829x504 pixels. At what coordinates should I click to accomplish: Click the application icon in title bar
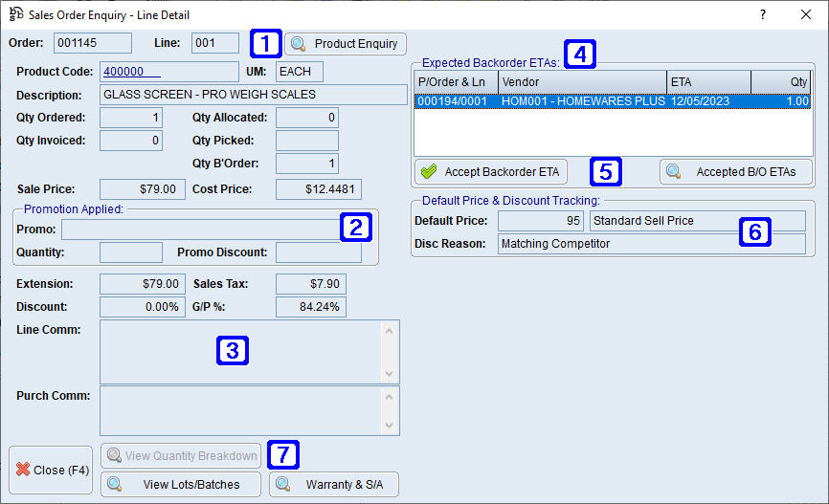coord(16,14)
